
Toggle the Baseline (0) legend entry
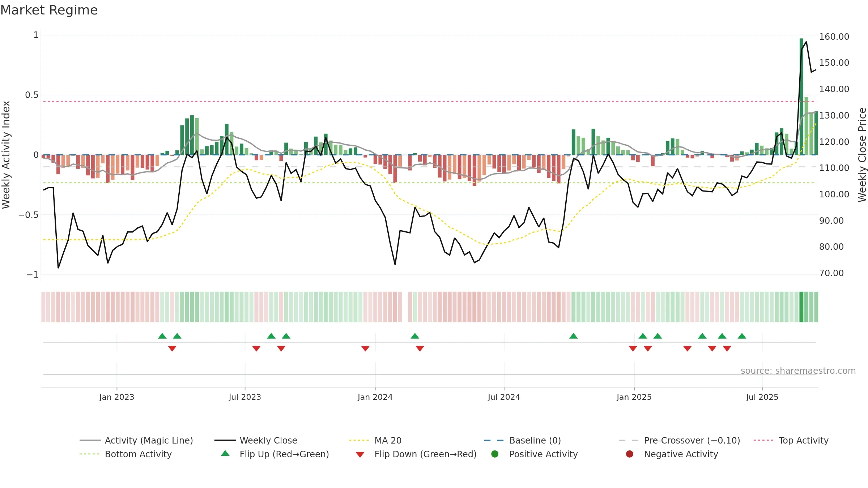coord(522,440)
